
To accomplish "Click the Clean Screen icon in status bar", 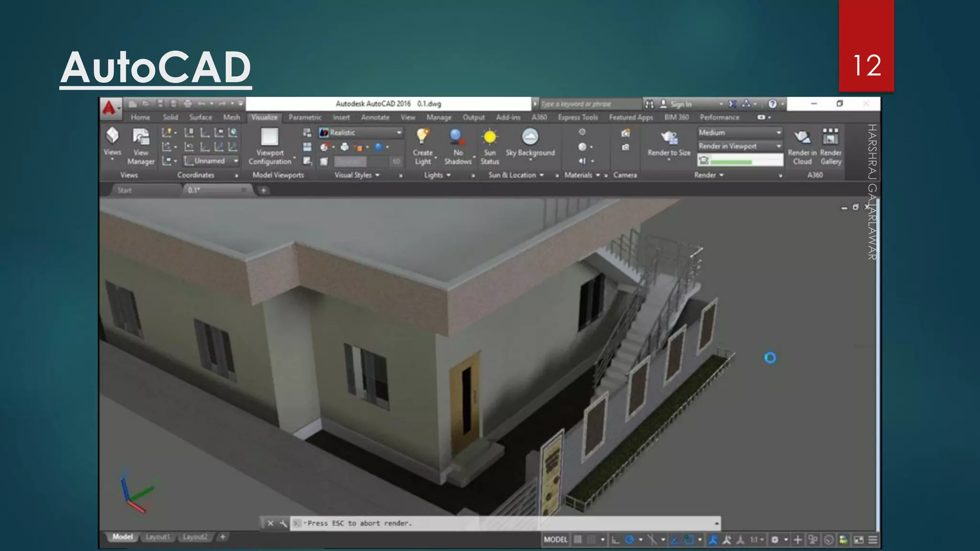I will 858,540.
